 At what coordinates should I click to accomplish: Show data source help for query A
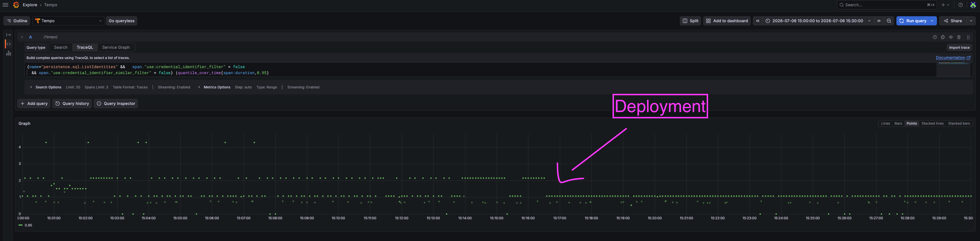(935, 37)
